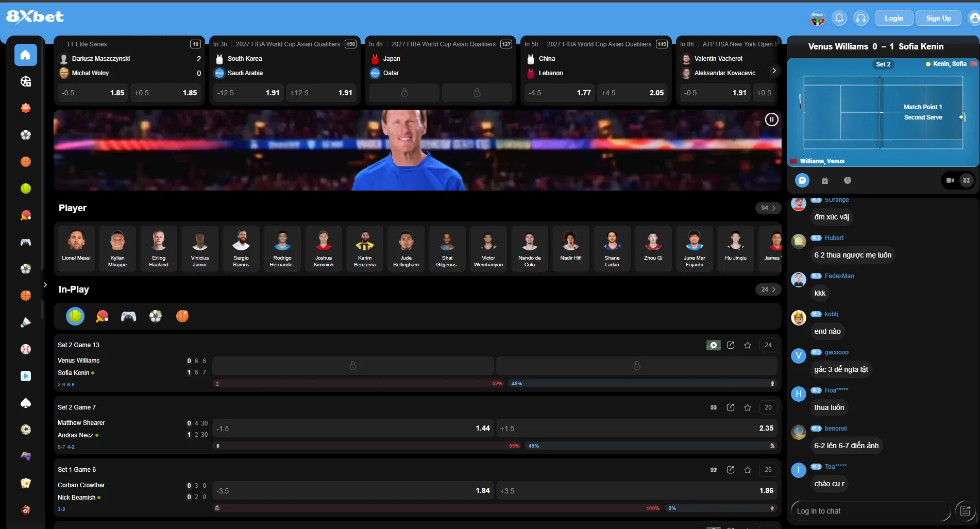Open 150 markets on South Korea card
The image size is (980, 529).
(x=351, y=44)
